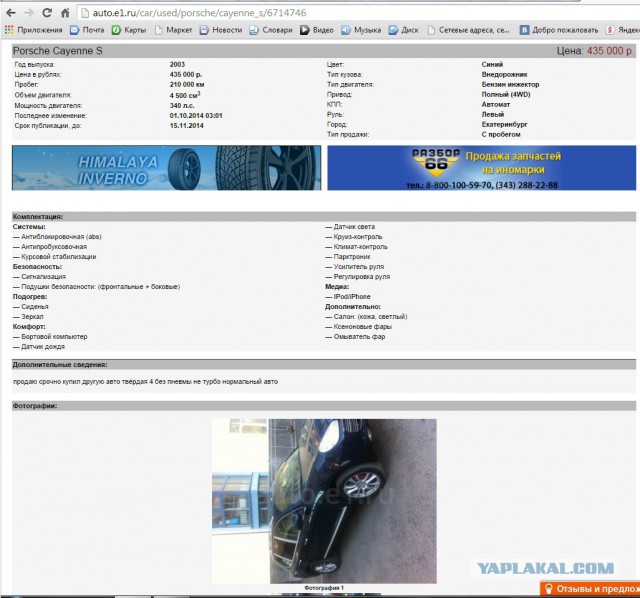Open the Почта bookmark
Screen dimensions: 640x598
(87, 30)
